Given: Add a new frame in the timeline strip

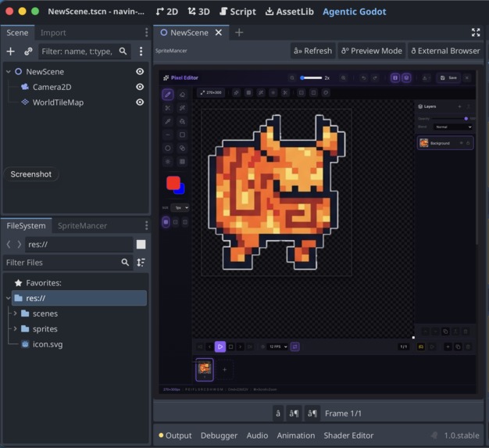Looking at the screenshot, I should (224, 370).
